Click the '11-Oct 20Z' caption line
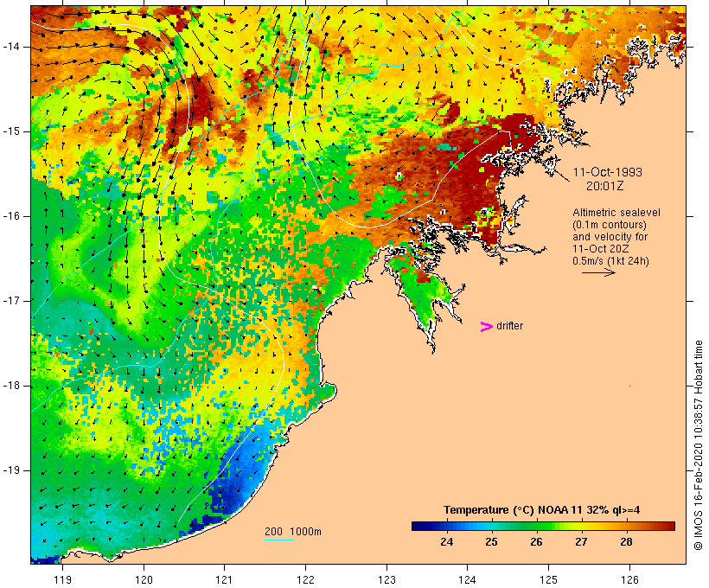 (x=600, y=249)
